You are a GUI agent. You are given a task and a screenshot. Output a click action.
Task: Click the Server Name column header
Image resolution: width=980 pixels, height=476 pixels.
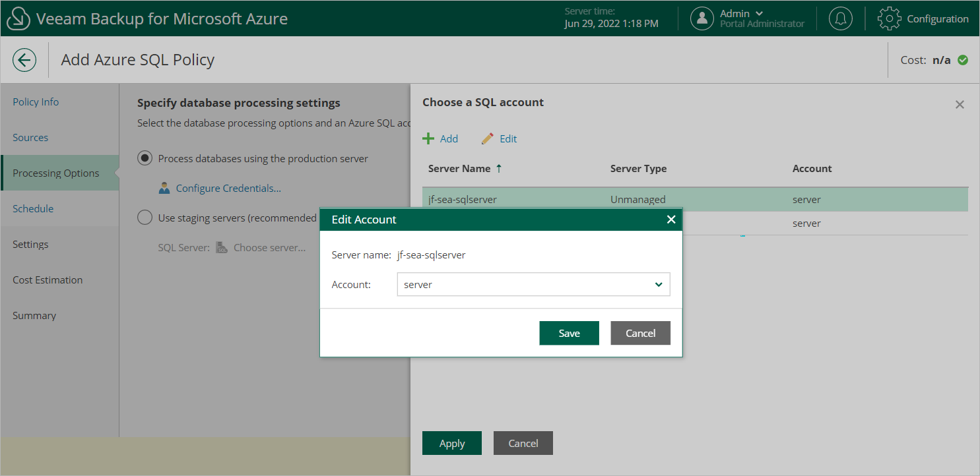(x=459, y=169)
